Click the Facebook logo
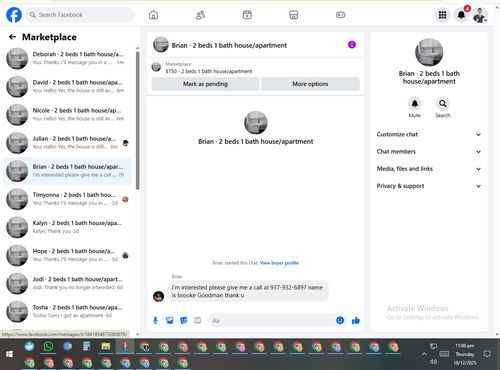Screen dimensions: 500x370 [x=14, y=15]
